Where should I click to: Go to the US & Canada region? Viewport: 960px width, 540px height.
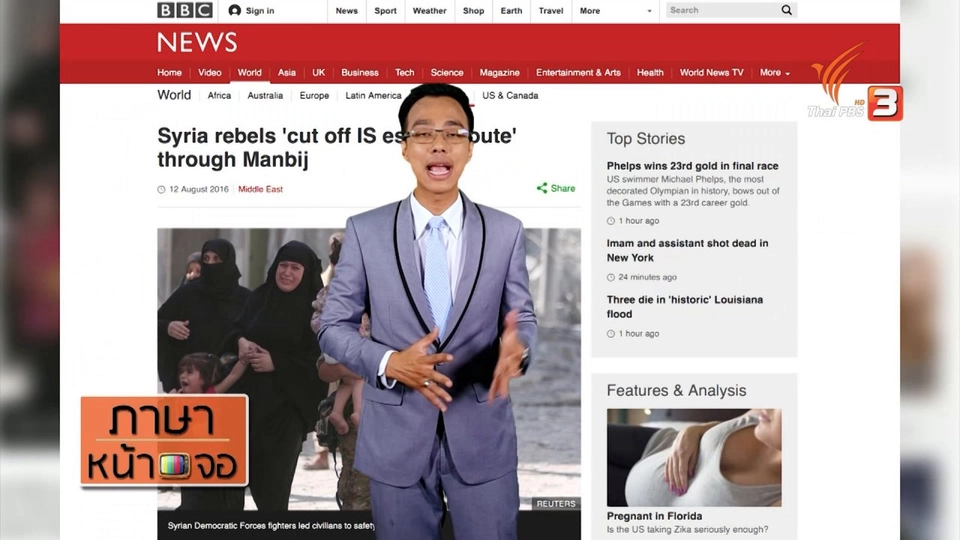pyautogui.click(x=510, y=96)
